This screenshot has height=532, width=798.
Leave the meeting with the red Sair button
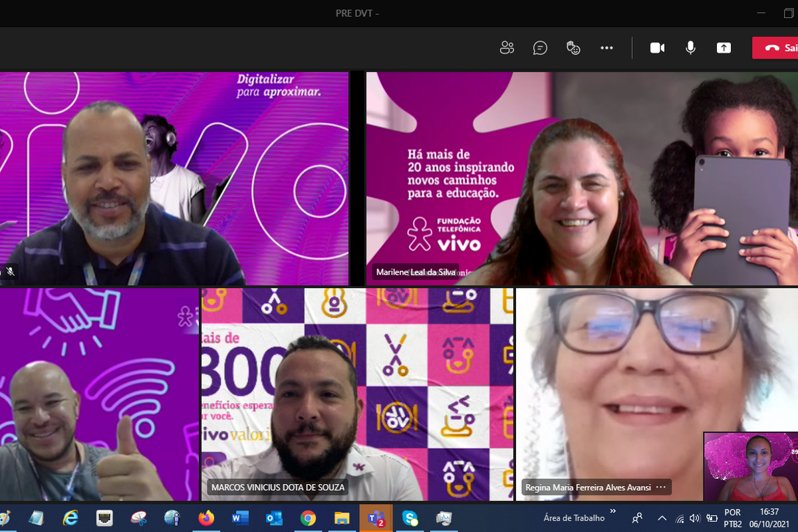click(x=775, y=48)
